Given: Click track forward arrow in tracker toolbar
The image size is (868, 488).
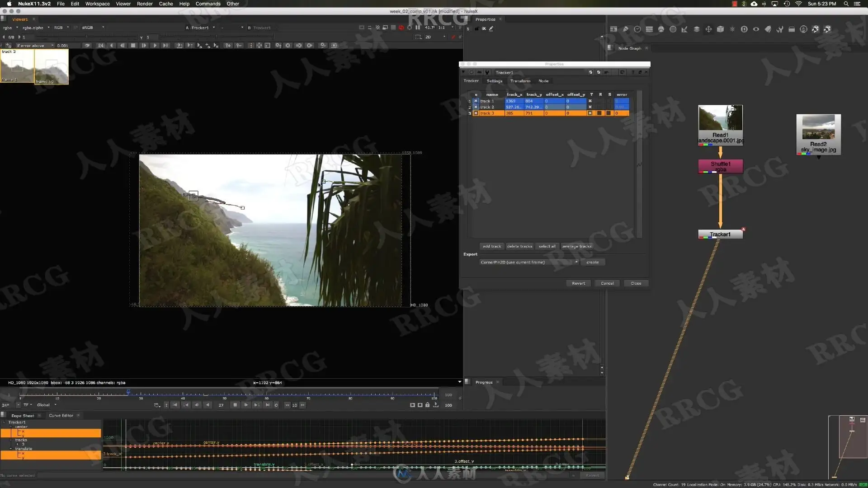Looking at the screenshot, I should click(155, 46).
